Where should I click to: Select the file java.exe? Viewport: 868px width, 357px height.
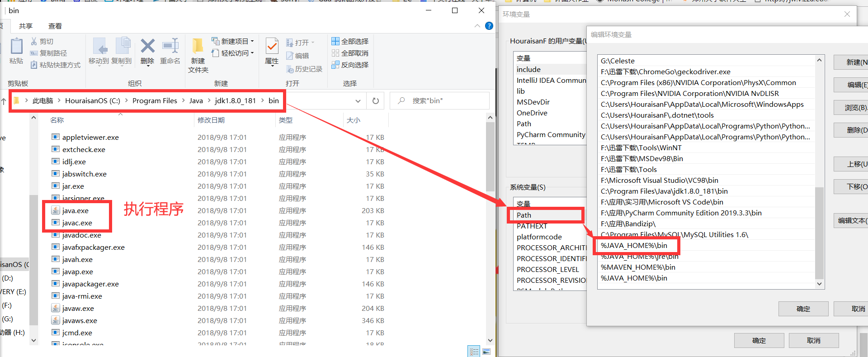point(75,211)
